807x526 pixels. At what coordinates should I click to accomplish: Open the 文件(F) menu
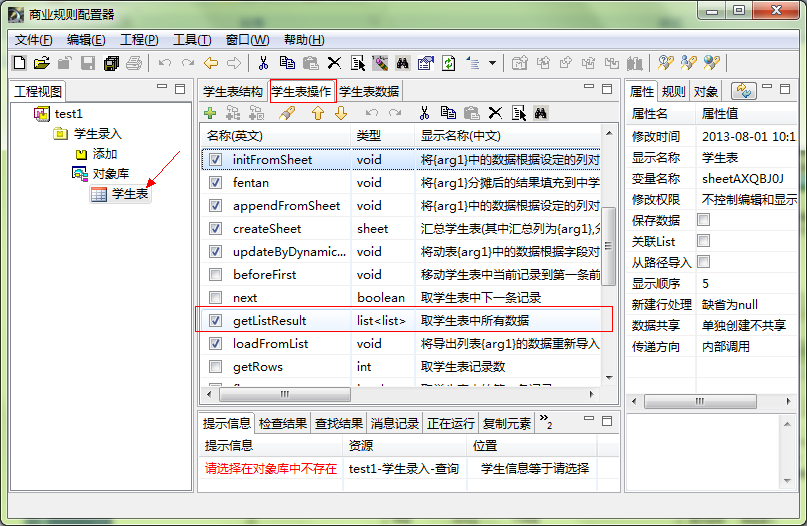33,40
